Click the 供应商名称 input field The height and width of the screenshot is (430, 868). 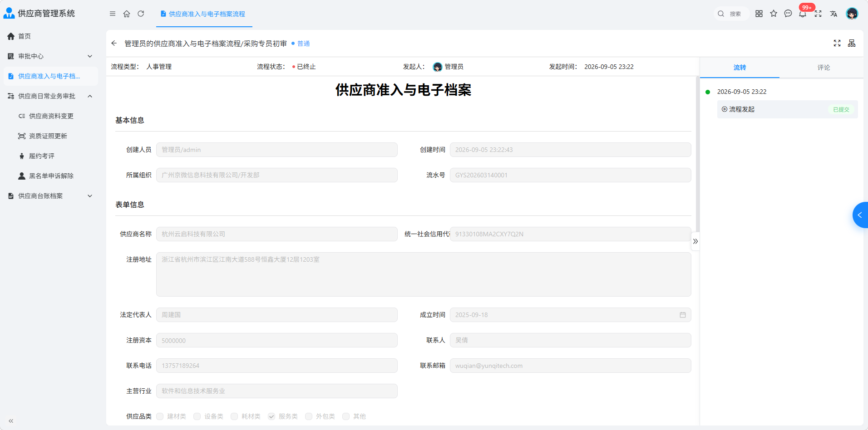pos(277,234)
